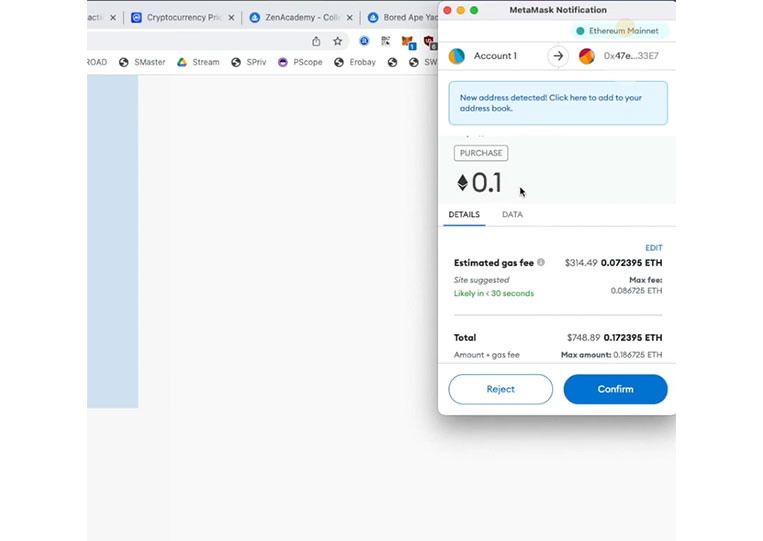This screenshot has width=763, height=541.
Task: Click the share page icon in address bar
Action: pyautogui.click(x=316, y=41)
